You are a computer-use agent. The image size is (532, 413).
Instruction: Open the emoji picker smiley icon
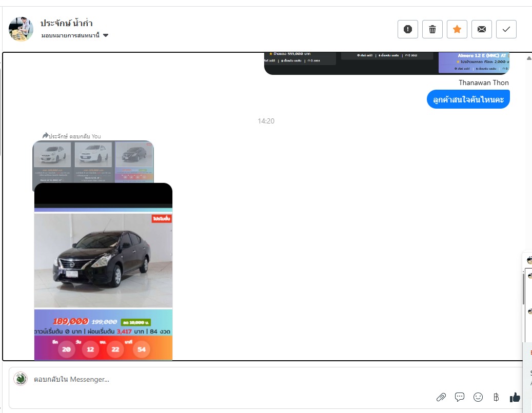point(478,397)
